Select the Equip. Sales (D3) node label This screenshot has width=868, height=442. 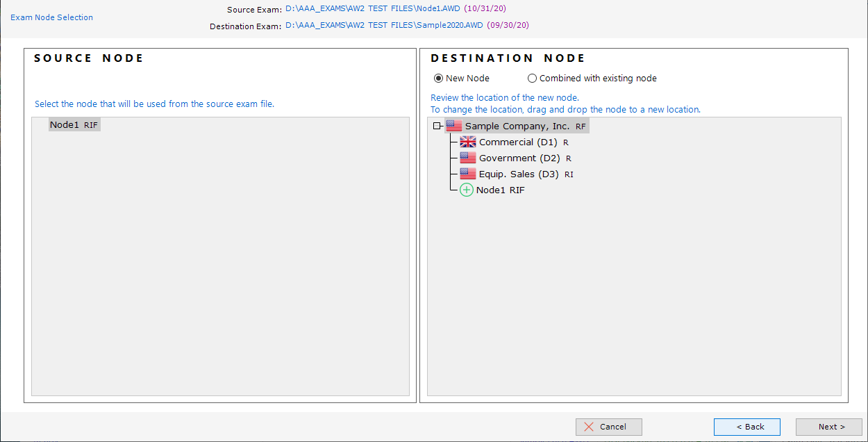click(519, 174)
